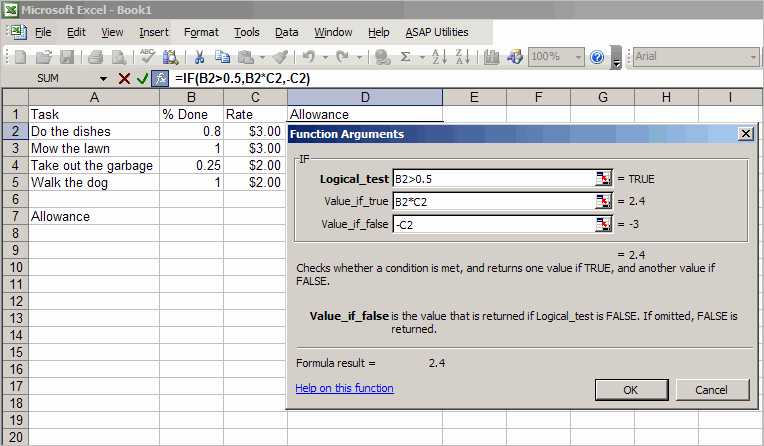Open the Undo history dropdown arrow

325,58
